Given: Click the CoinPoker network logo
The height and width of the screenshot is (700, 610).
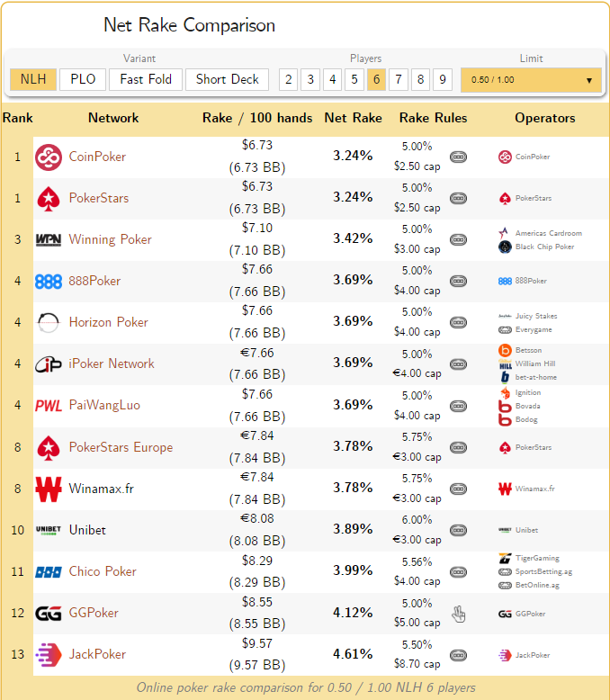Looking at the screenshot, I should (49, 157).
